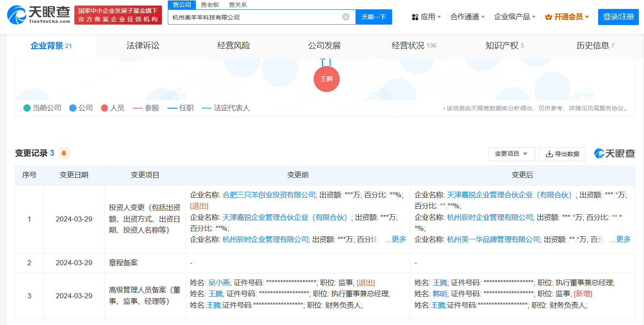Click 2024-03-29 date in row 3

tap(74, 296)
